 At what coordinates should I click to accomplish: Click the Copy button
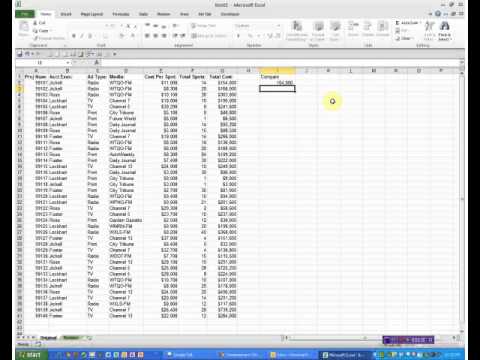click(x=41, y=31)
